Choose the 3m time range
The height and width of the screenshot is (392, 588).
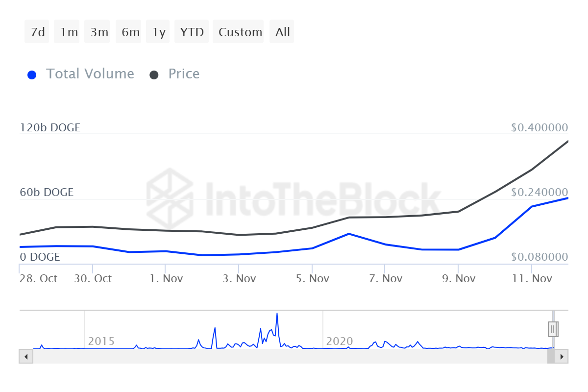click(99, 32)
